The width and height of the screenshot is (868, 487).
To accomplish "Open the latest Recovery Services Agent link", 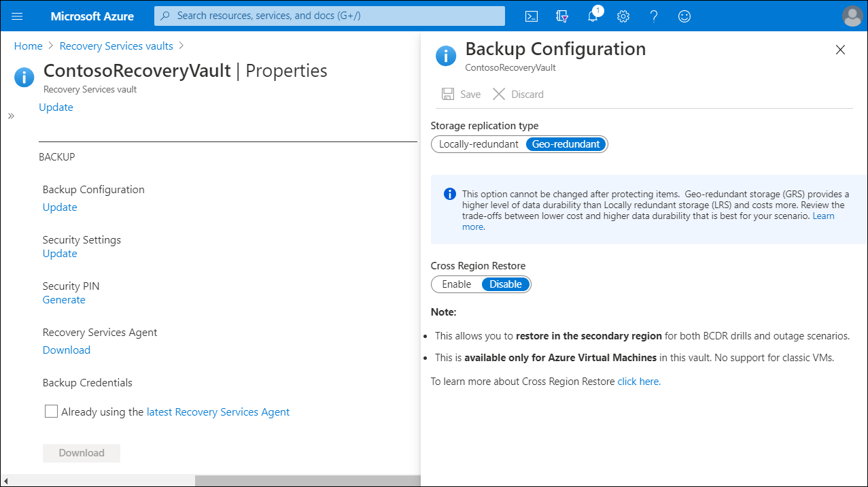I will tap(218, 412).
